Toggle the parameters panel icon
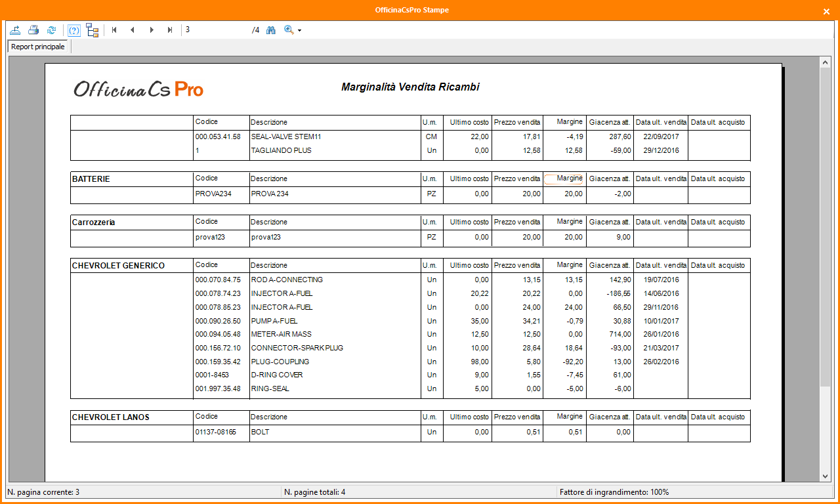 (74, 30)
